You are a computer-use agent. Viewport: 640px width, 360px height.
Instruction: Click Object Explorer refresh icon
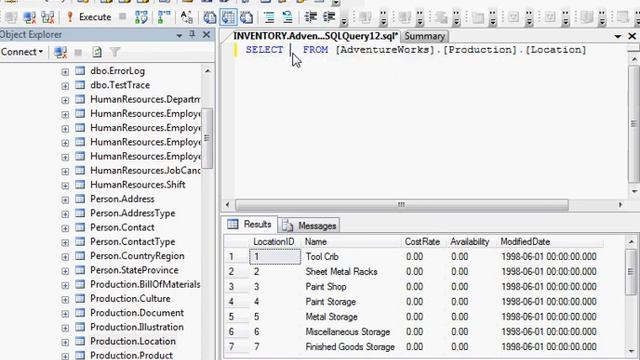pos(97,52)
